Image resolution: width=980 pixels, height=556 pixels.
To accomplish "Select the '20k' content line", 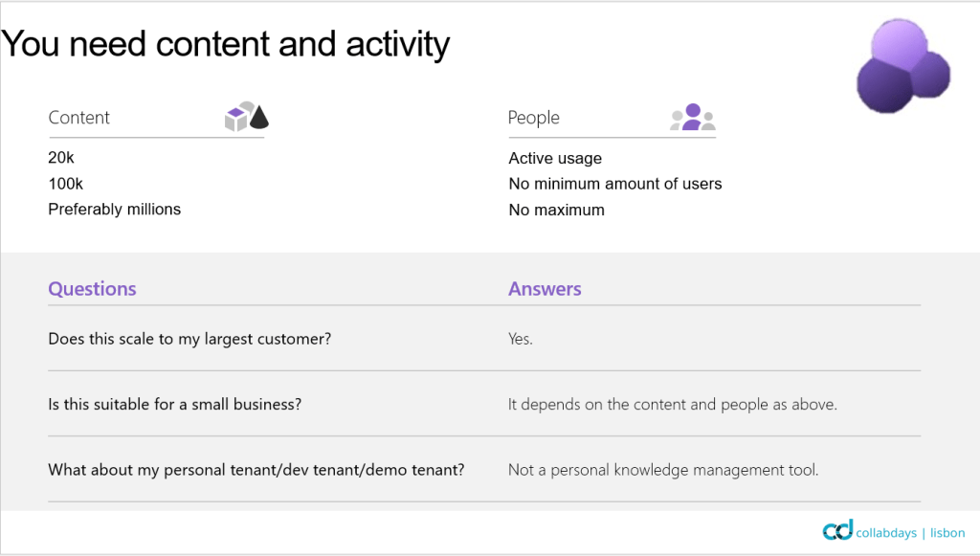I will coord(61,158).
